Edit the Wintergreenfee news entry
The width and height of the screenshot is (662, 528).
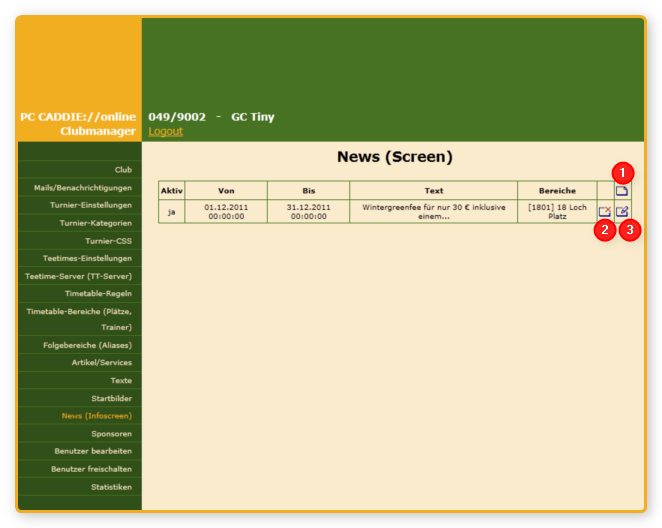[622, 211]
